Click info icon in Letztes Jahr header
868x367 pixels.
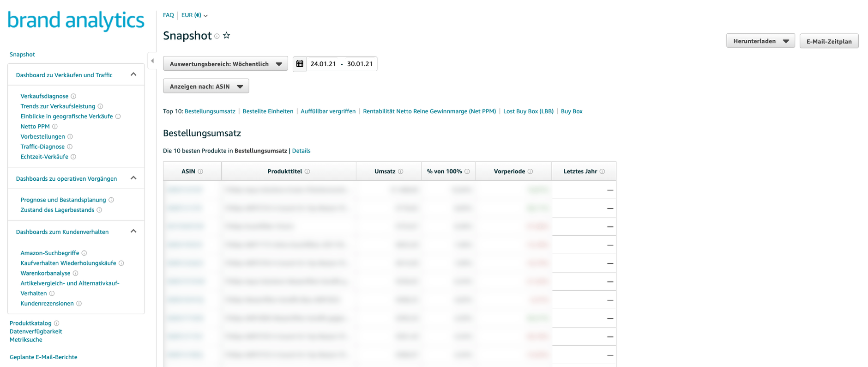(x=602, y=171)
